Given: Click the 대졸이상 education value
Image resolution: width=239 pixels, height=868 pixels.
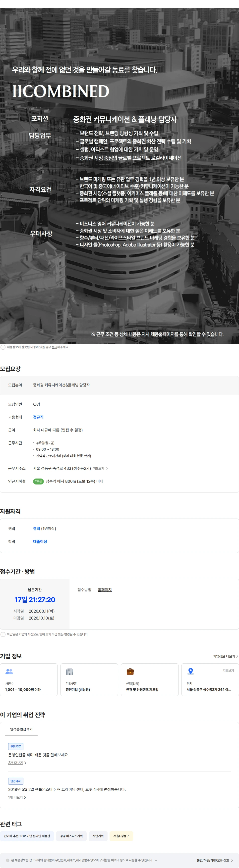Looking at the screenshot, I should 40,541.
